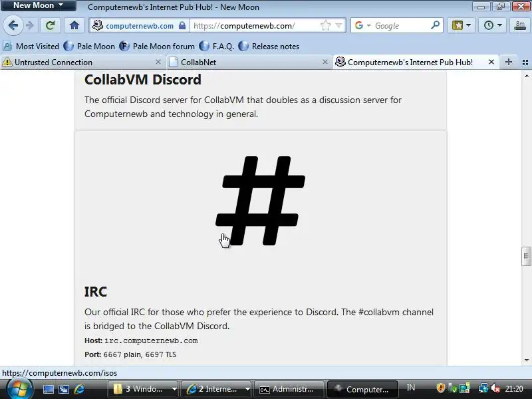Viewport: 532px width, 399px height.
Task: Click in the Google search box
Action: [x=401, y=25]
